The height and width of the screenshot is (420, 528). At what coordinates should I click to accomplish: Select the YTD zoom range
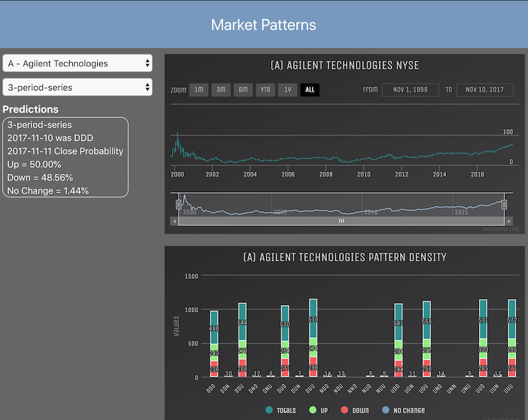pyautogui.click(x=265, y=89)
